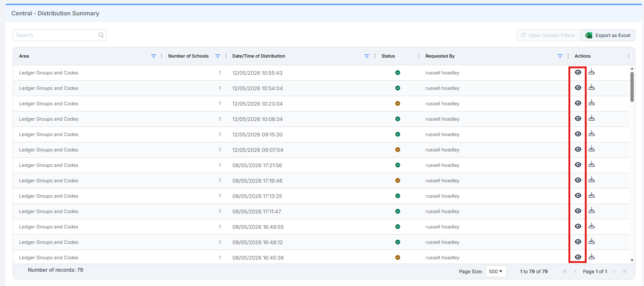The height and width of the screenshot is (286, 644).
Task: Go to the previous page
Action: pos(575,271)
